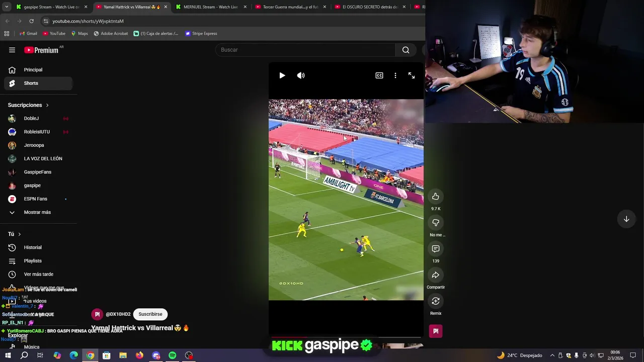Viewport: 644px width, 362px height.
Task: Open the comments with 139 replies
Action: pyautogui.click(x=436, y=249)
